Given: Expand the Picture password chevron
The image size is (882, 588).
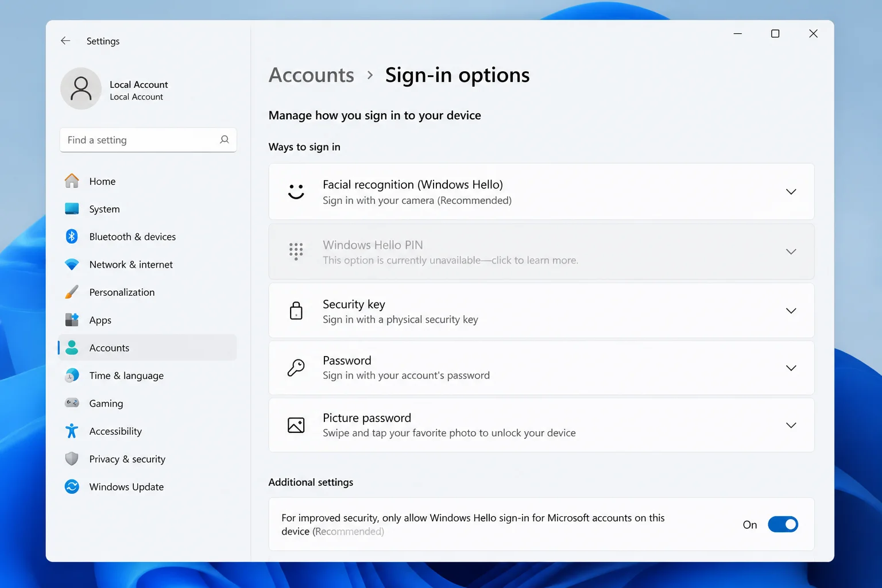Looking at the screenshot, I should [x=791, y=425].
